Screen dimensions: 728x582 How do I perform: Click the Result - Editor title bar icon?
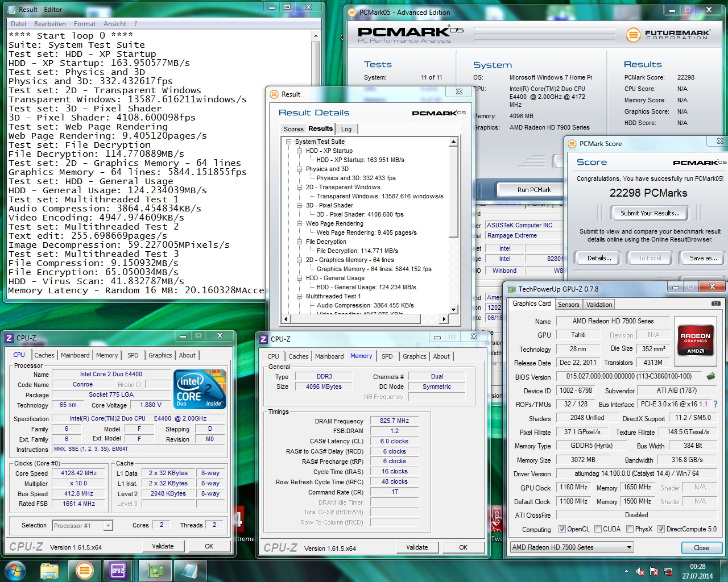pyautogui.click(x=12, y=9)
